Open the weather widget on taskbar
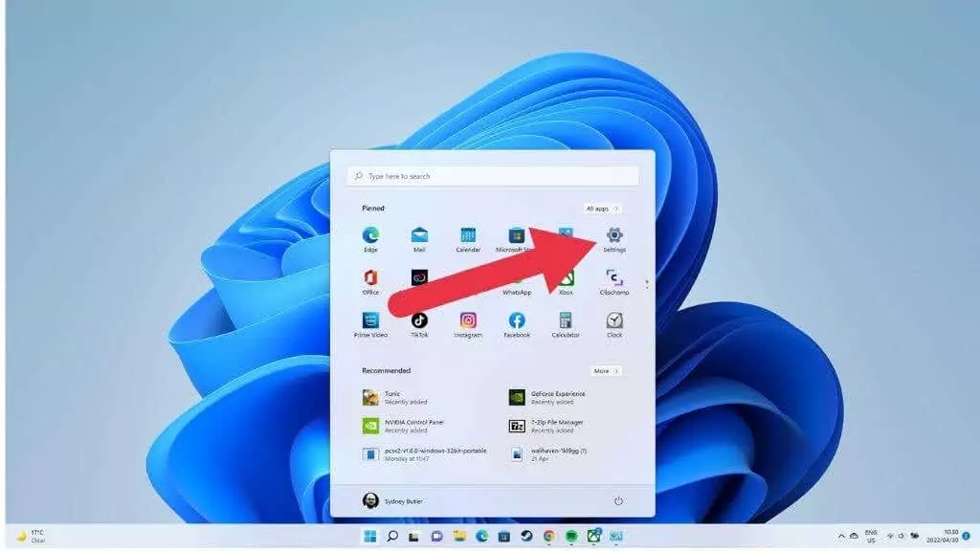The width and height of the screenshot is (980, 551). (32, 536)
